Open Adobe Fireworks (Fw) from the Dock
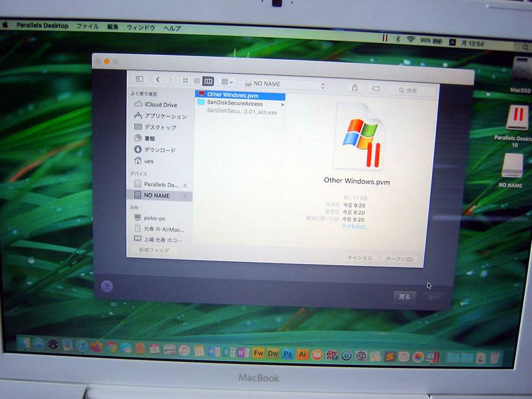Screen dimensions: 532x399 [258, 353]
